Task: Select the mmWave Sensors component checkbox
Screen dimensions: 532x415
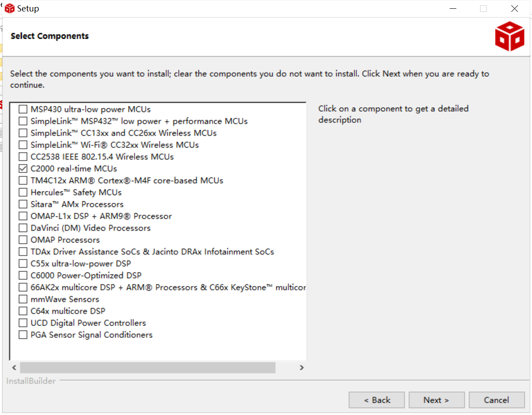Action: 23,299
